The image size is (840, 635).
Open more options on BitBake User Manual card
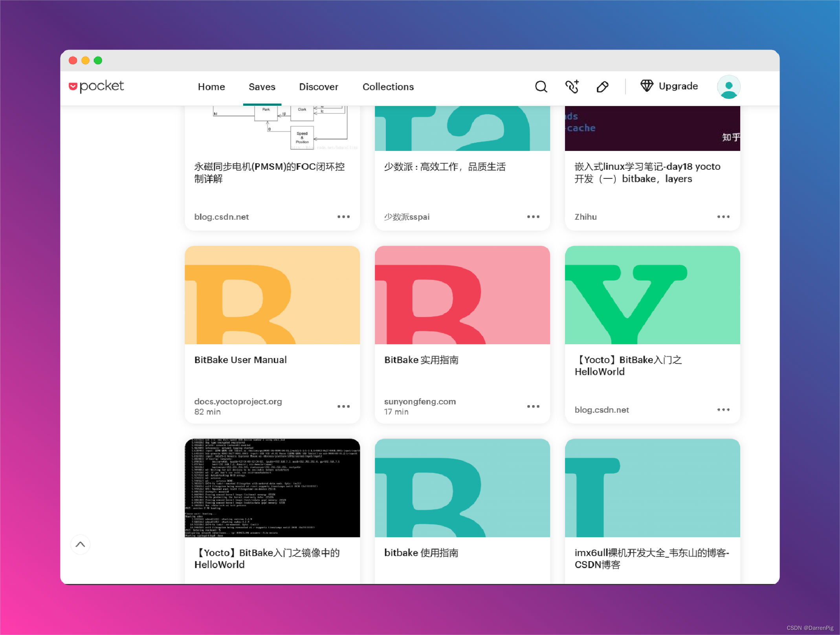[343, 406]
